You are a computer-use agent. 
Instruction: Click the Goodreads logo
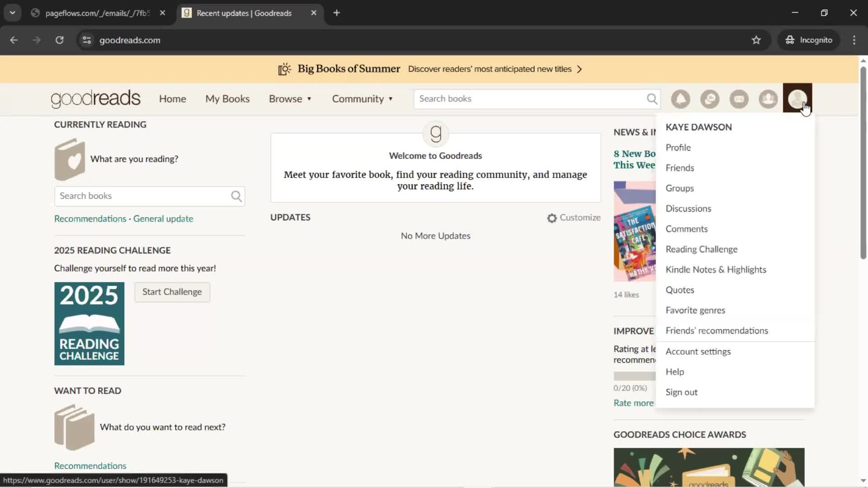coord(95,99)
